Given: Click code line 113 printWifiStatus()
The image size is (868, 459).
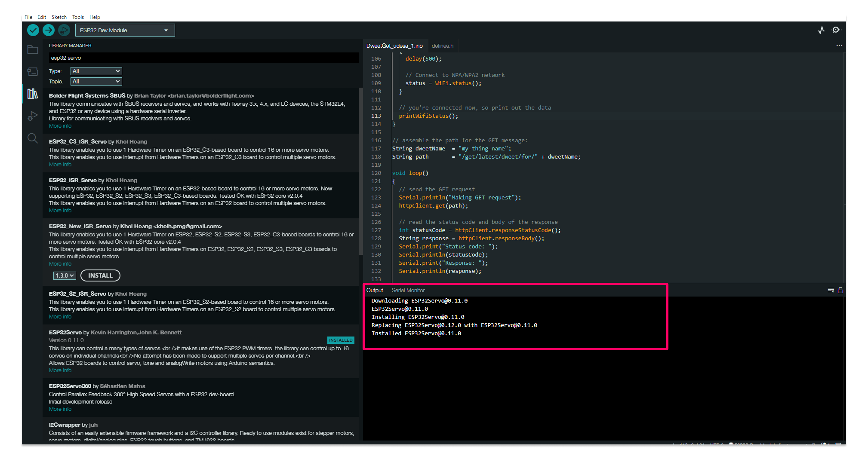Looking at the screenshot, I should click(x=428, y=116).
